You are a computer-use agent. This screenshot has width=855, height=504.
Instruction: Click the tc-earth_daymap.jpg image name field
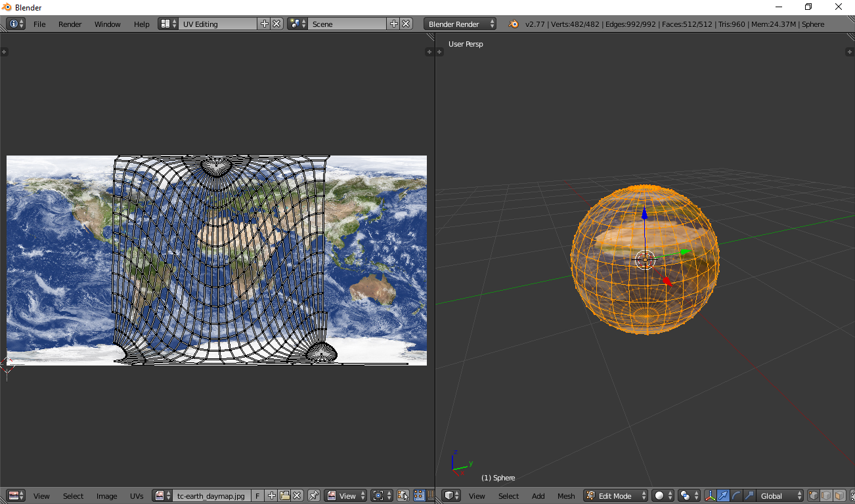(211, 496)
